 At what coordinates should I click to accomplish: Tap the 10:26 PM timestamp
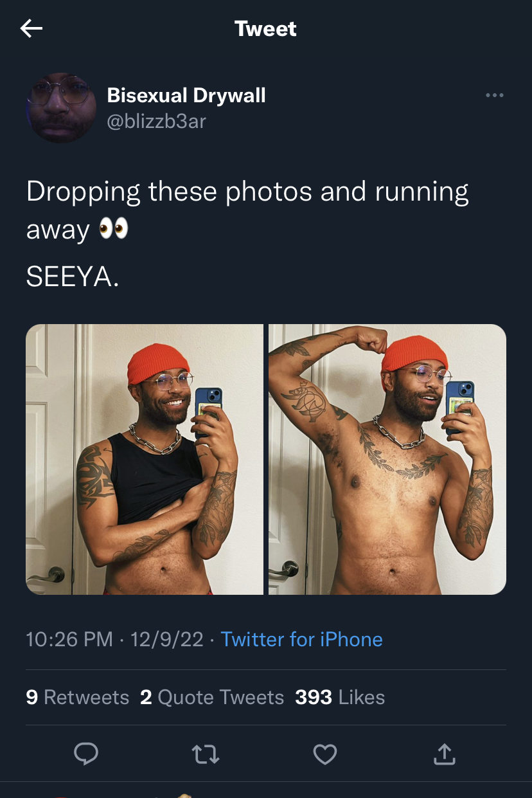click(69, 639)
